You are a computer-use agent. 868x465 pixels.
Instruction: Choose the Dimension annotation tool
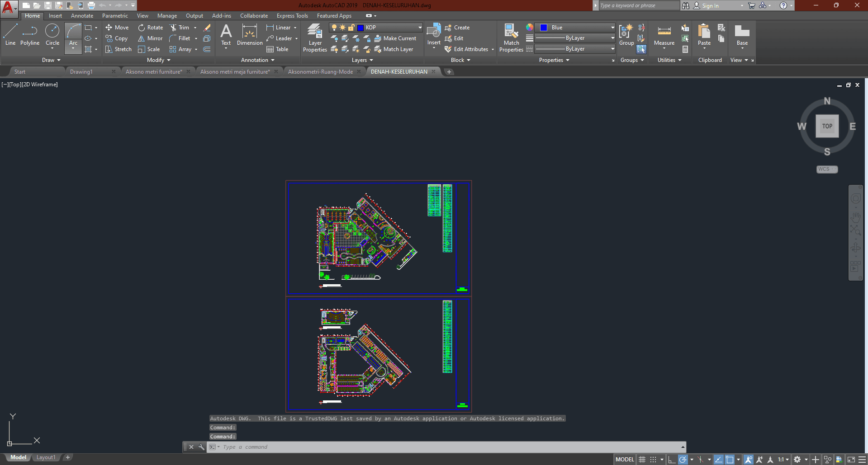250,35
